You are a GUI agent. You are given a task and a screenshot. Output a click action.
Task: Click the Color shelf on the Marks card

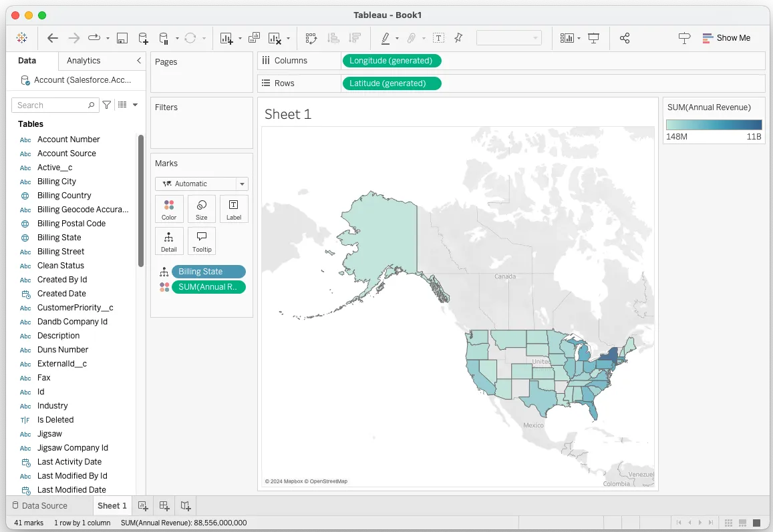169,209
